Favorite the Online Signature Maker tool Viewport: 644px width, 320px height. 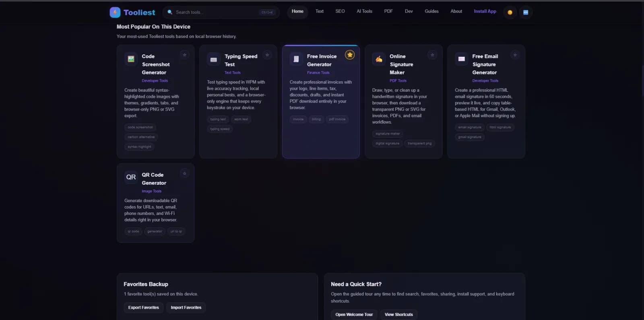(x=432, y=55)
